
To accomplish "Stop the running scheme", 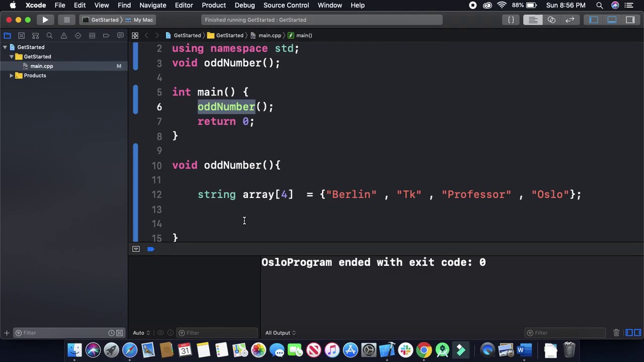I will [x=66, y=20].
